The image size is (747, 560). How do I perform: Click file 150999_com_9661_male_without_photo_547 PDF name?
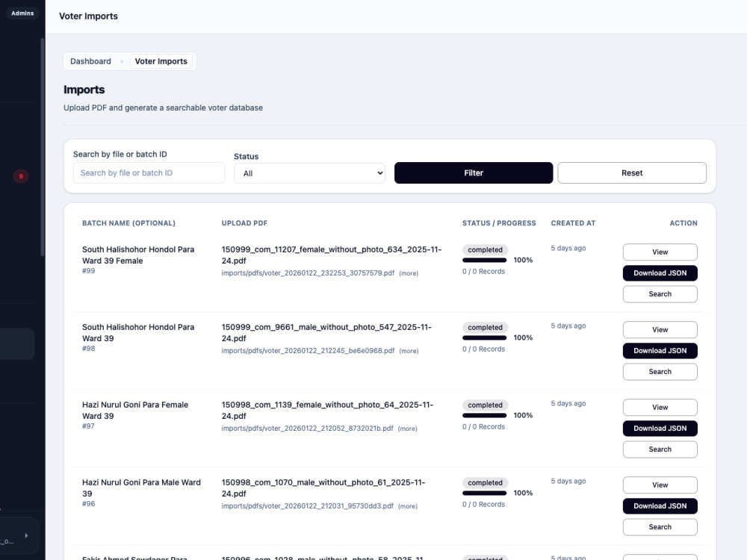[x=326, y=332]
